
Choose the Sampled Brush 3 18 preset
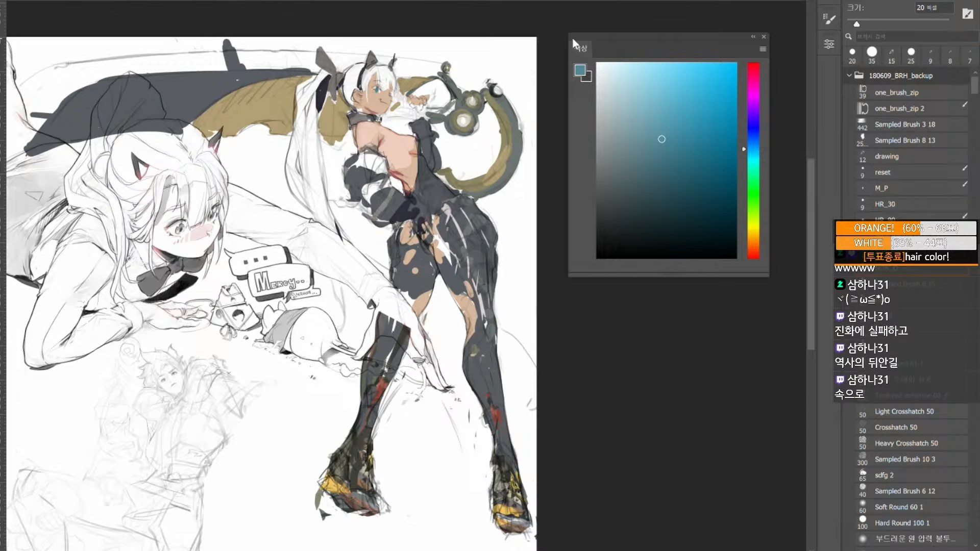(x=904, y=124)
